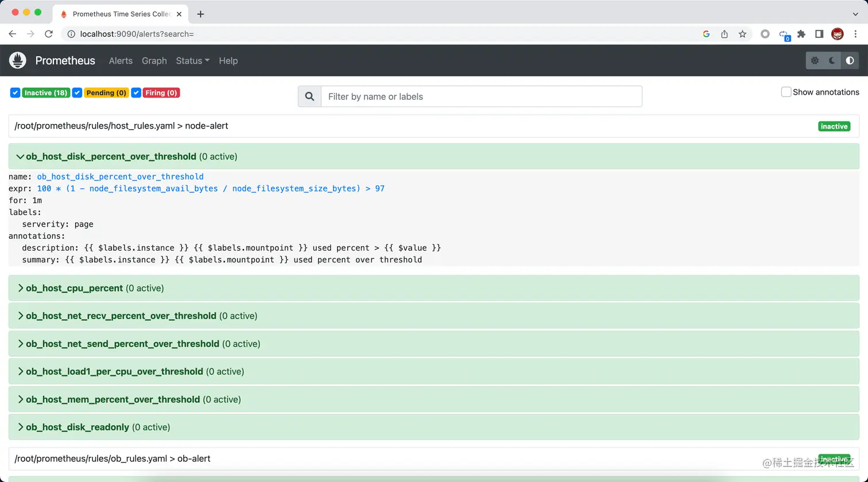Viewport: 868px width, 482px height.
Task: Click the 'serverity: page' label line
Action: click(x=57, y=224)
